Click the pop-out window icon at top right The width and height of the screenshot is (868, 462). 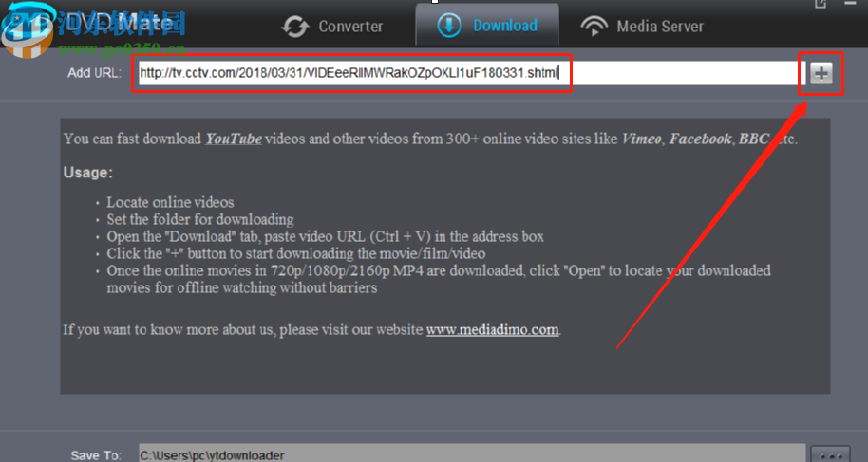(821, 4)
